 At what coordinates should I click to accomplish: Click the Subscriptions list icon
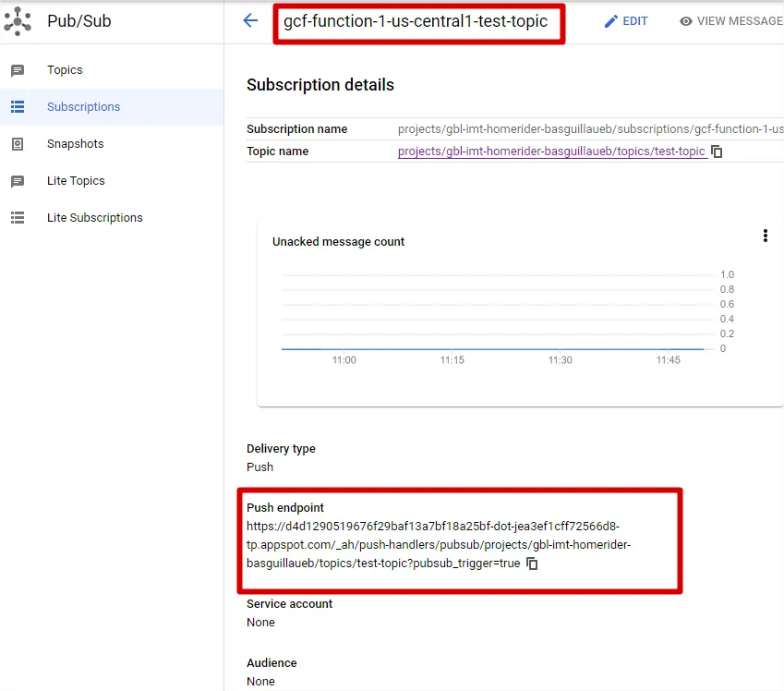coord(18,106)
